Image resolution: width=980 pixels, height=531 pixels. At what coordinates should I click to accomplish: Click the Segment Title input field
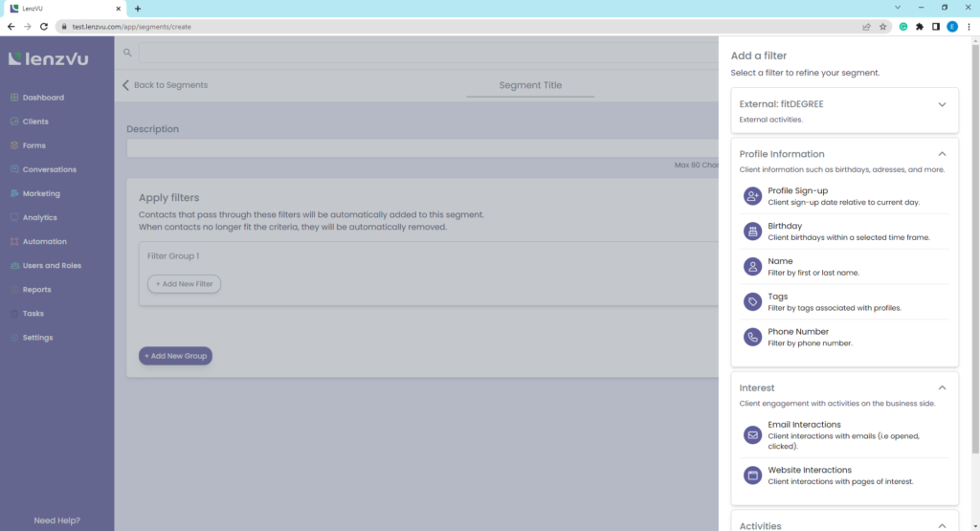(530, 85)
